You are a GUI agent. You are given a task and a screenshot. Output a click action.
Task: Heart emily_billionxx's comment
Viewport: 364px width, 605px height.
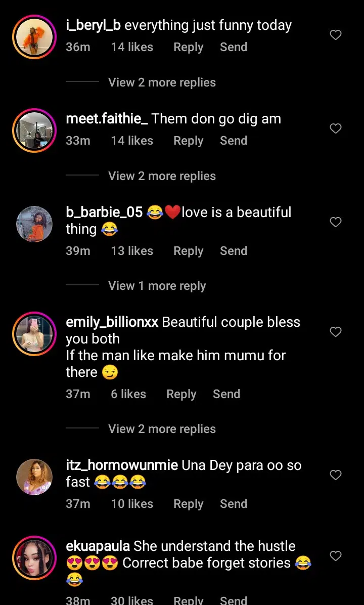336,332
